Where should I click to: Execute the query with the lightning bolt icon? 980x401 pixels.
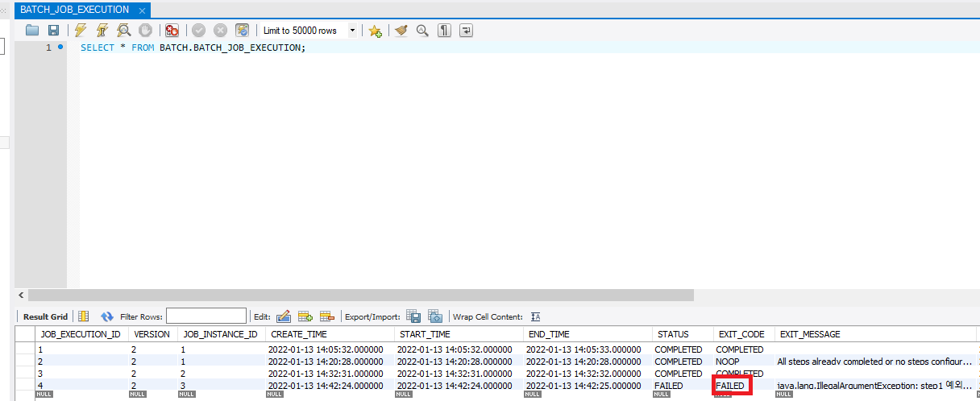[x=81, y=31]
